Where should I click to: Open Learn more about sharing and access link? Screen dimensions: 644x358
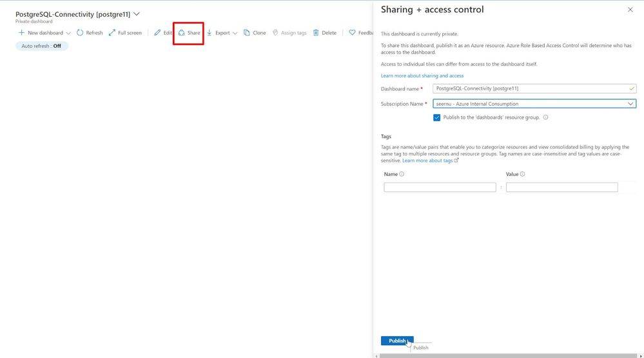422,75
